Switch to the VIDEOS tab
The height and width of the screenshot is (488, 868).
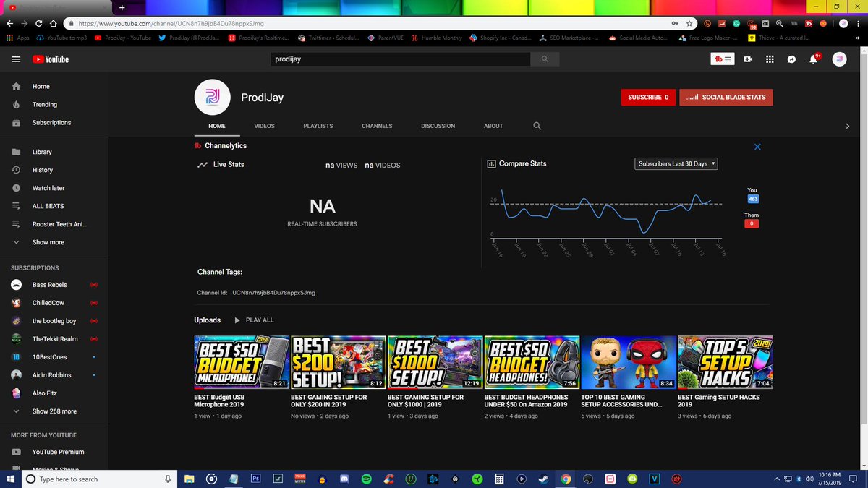point(264,126)
